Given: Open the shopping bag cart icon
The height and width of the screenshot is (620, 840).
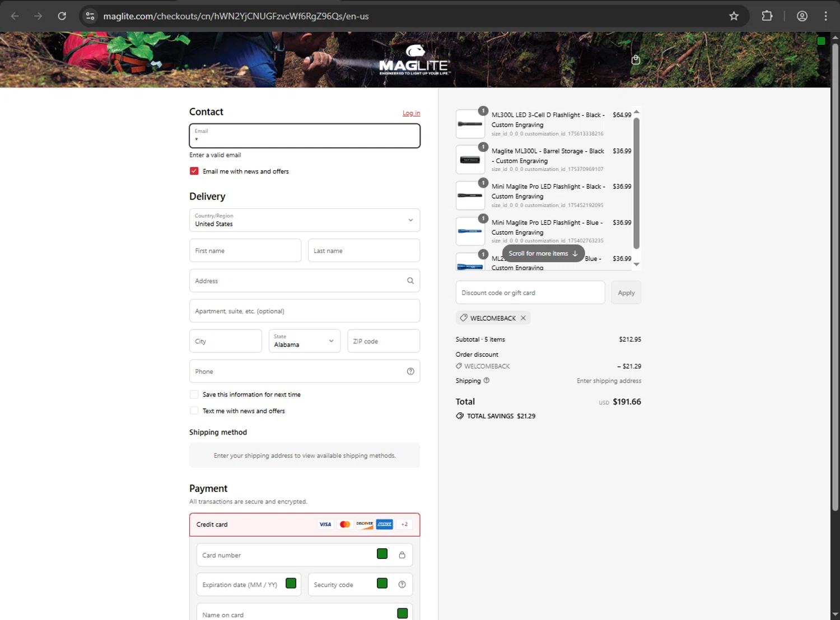Looking at the screenshot, I should tap(636, 60).
